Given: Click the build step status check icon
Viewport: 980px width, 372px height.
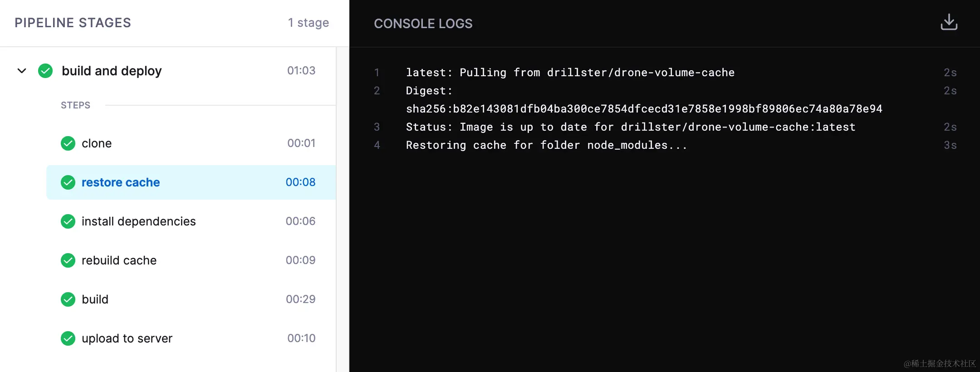Looking at the screenshot, I should tap(68, 299).
